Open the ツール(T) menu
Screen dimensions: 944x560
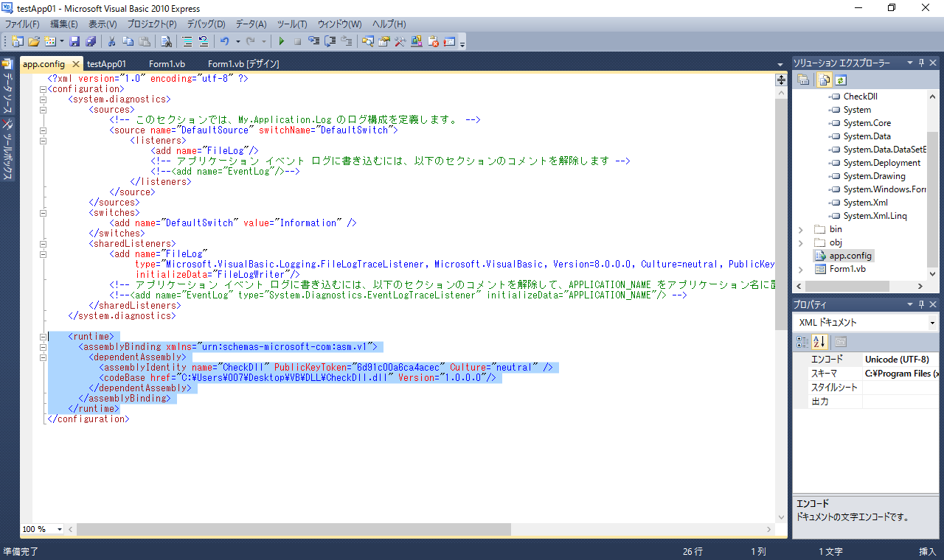292,24
